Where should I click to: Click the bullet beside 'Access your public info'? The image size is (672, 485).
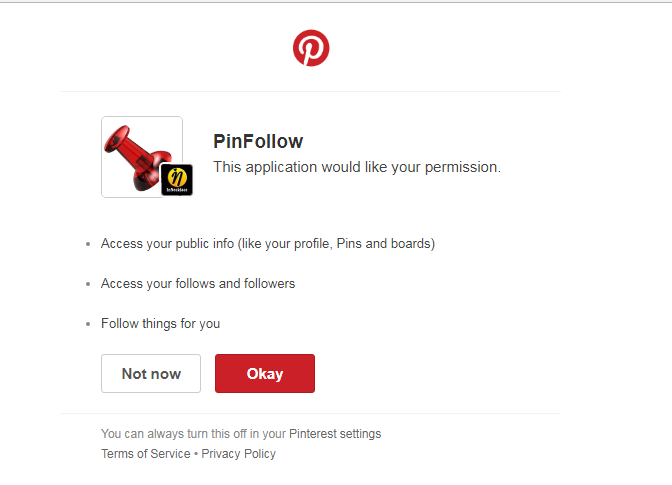(x=88, y=244)
